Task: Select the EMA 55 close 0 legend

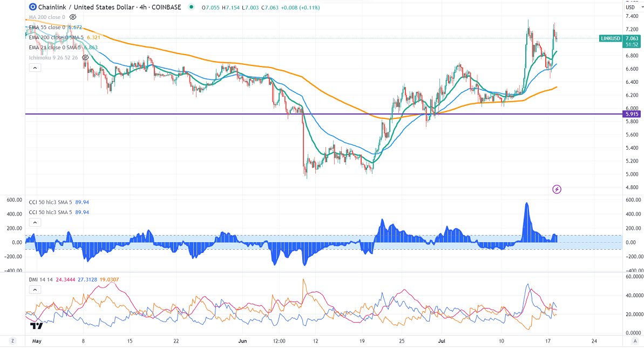Action: coord(47,28)
